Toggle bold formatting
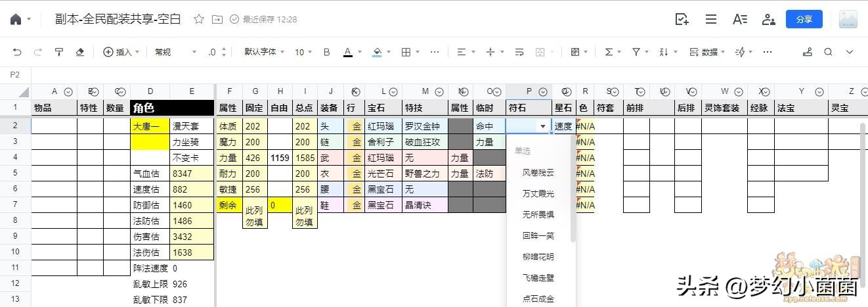Viewport: 868px width, 307px height. [x=327, y=52]
